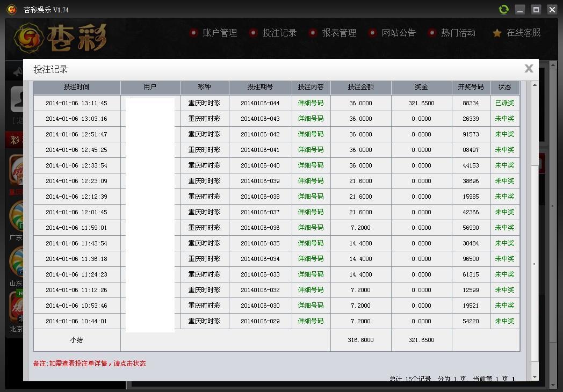Open the 山东 lottery game icon

(16, 263)
